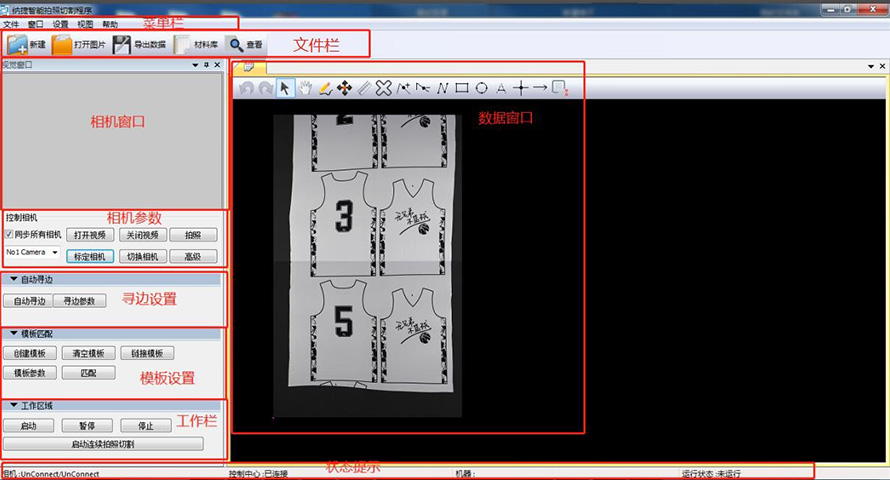
Task: Activate the hand pan tool
Action: 305,88
